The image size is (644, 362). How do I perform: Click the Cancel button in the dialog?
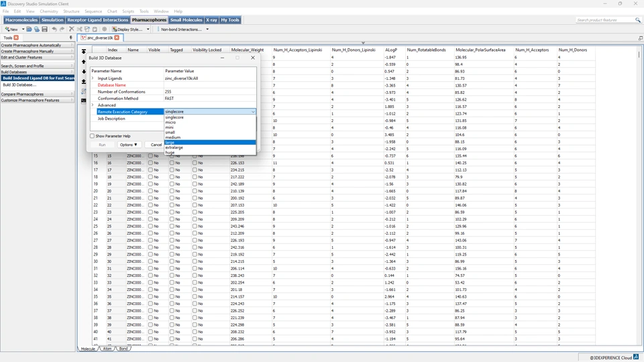156,145
